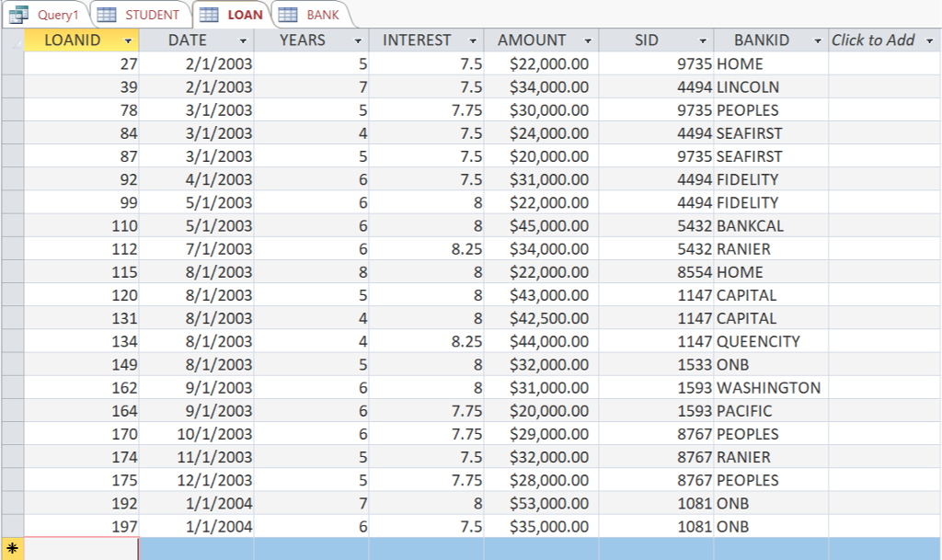This screenshot has width=942, height=560.
Task: Open the DATE column filter dropdown
Action: pyautogui.click(x=244, y=40)
